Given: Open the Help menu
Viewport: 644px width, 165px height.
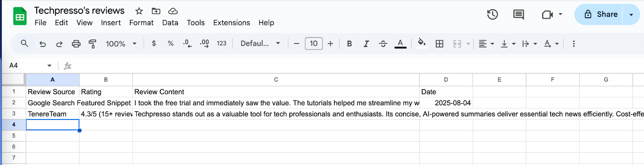Looking at the screenshot, I should 266,23.
